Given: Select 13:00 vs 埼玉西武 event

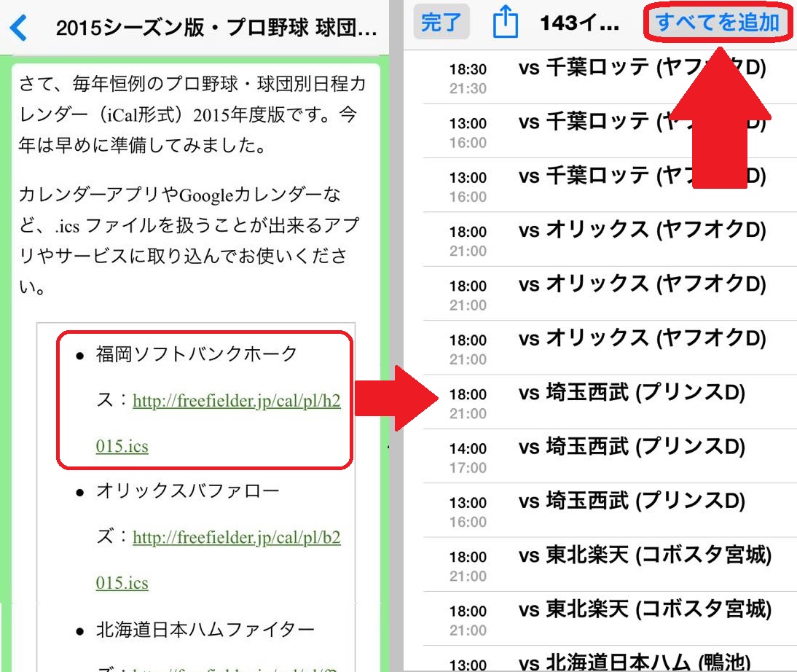Looking at the screenshot, I should click(x=610, y=511).
